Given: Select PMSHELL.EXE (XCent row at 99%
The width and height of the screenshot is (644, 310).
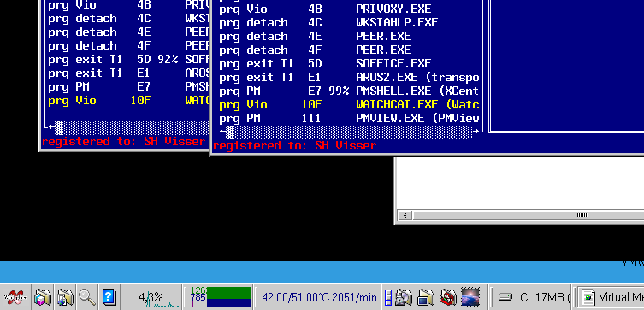Looking at the screenshot, I should pyautogui.click(x=349, y=91).
